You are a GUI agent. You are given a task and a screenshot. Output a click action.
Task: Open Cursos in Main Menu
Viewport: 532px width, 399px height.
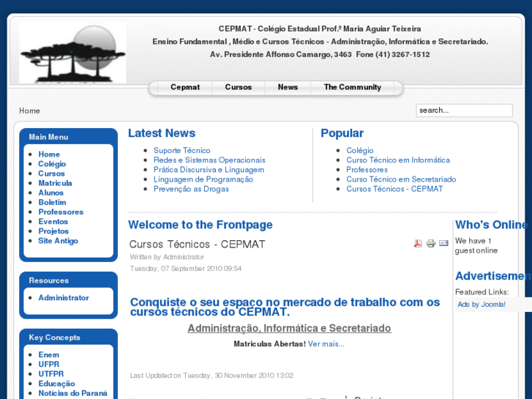click(x=51, y=174)
